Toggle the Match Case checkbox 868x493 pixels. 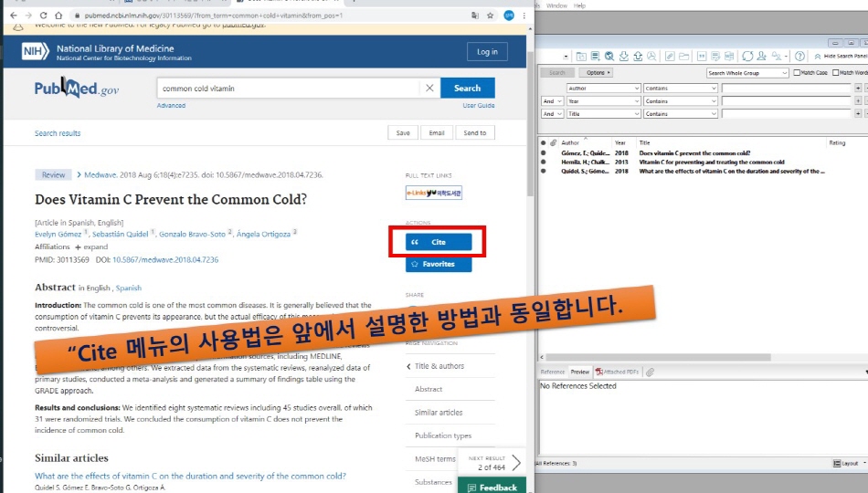pos(797,72)
